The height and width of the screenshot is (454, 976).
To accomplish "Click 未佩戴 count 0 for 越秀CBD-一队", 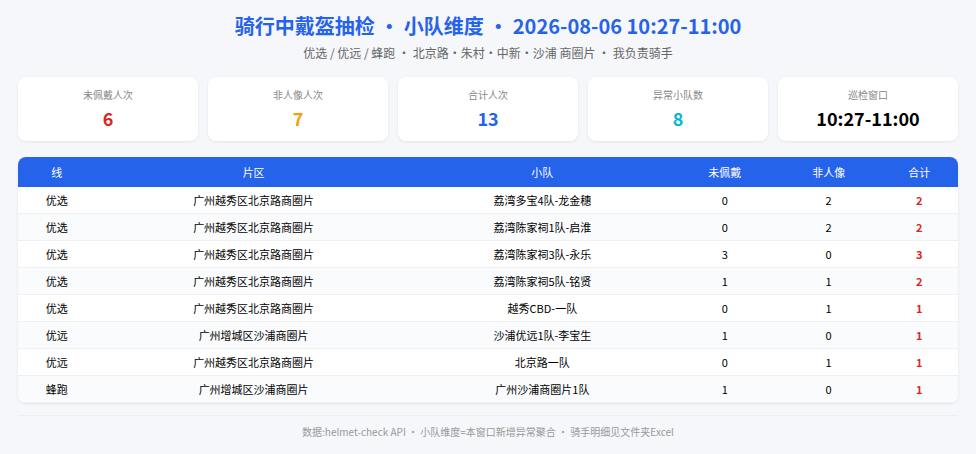I will pyautogui.click(x=725, y=309).
